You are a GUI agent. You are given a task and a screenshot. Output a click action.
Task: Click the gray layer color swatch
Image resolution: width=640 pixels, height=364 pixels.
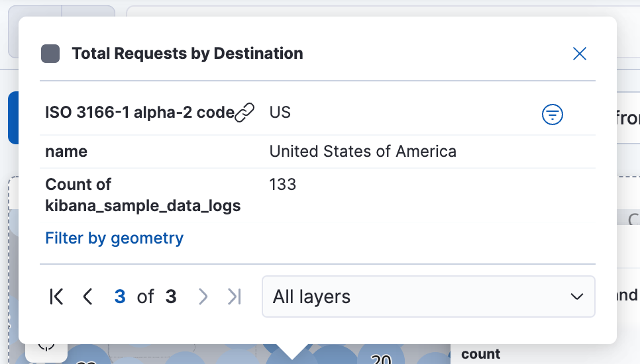tap(50, 54)
